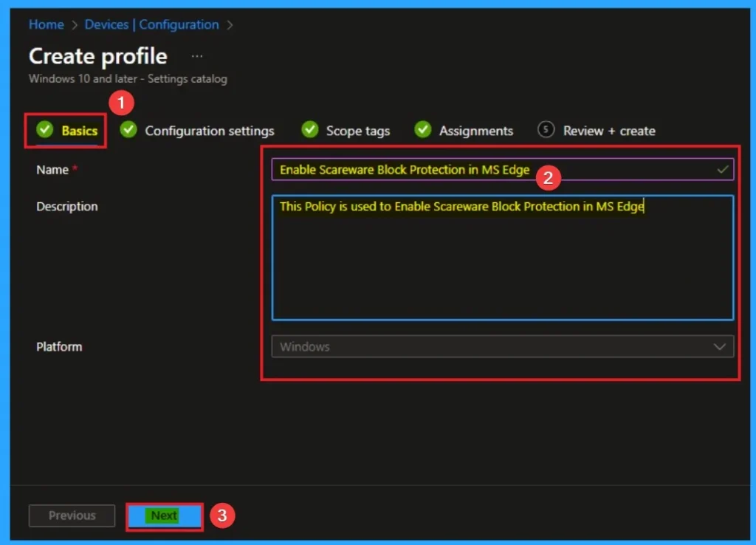Viewport: 756px width, 545px height.
Task: Click the Name field label
Action: coord(52,170)
